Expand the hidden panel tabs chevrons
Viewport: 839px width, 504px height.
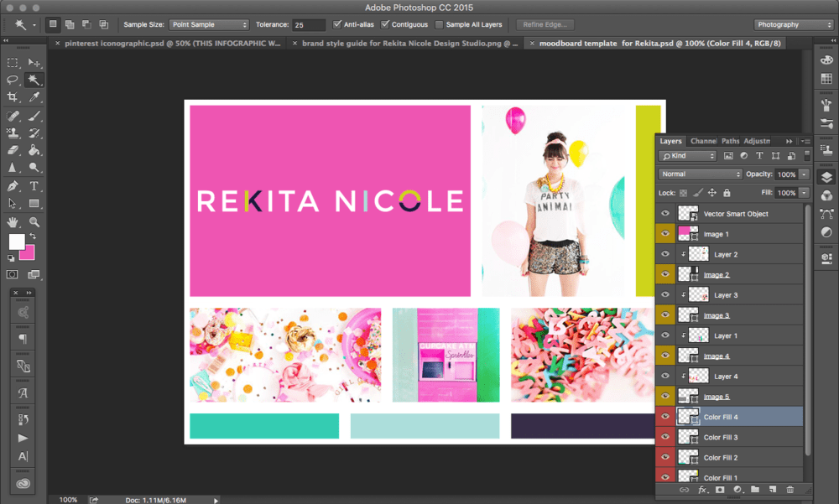pos(789,141)
